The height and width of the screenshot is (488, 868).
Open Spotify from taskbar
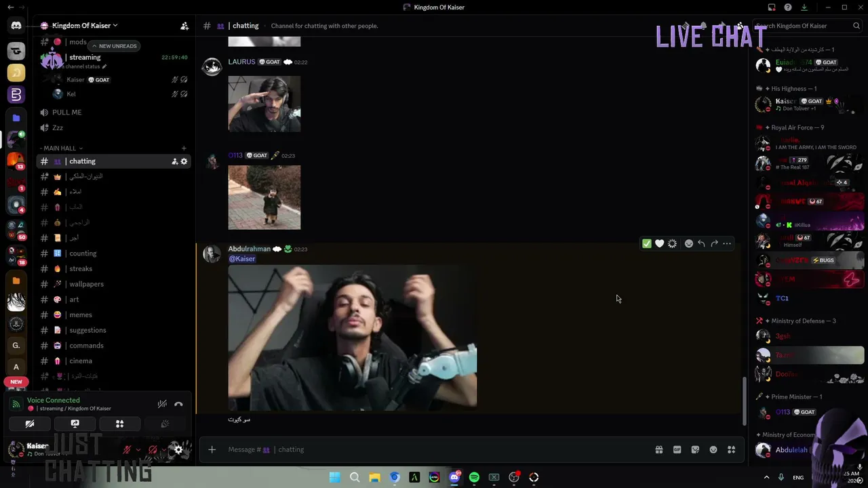click(x=474, y=478)
